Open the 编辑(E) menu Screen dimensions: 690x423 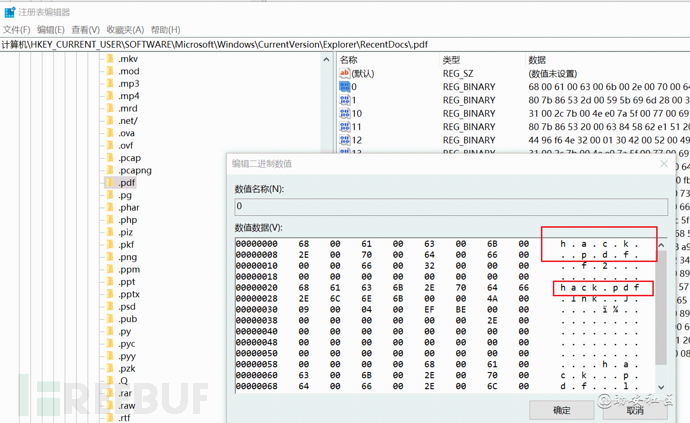point(51,30)
